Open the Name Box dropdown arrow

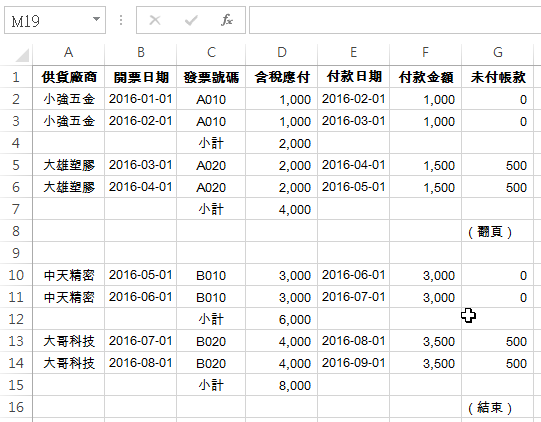pyautogui.click(x=97, y=19)
